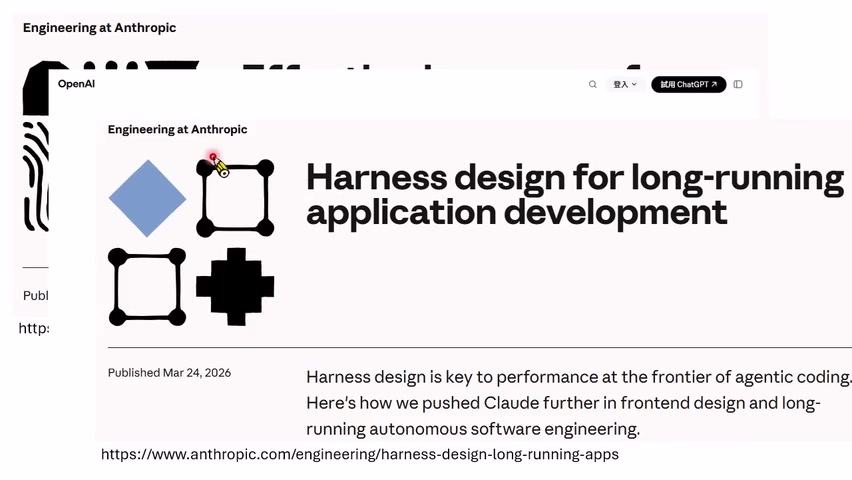Click the 'Published Mar 24, 2026' date
This screenshot has width=852, height=480.
pos(170,373)
